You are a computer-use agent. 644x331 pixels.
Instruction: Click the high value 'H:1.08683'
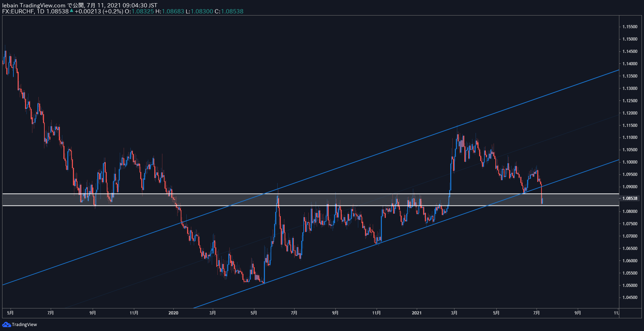170,11
